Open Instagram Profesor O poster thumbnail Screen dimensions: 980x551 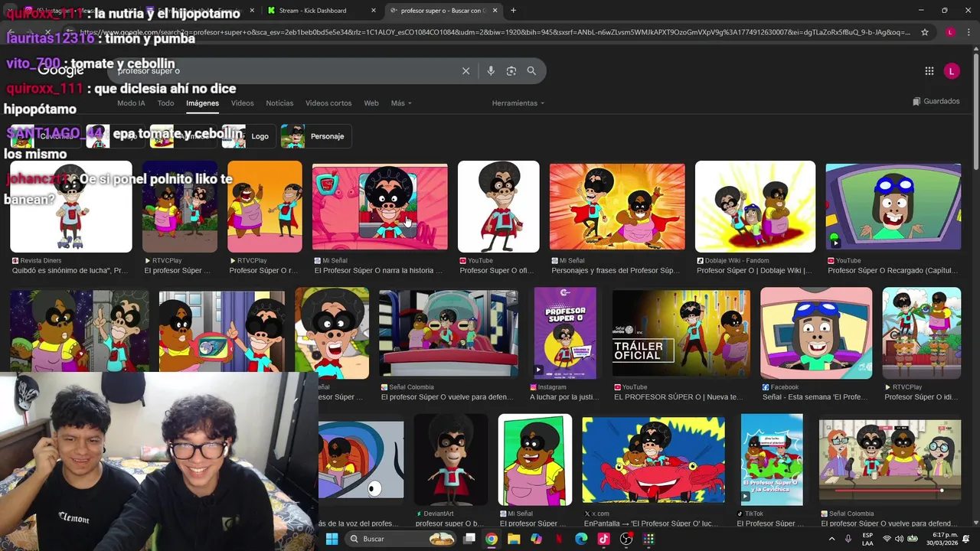[x=565, y=333]
